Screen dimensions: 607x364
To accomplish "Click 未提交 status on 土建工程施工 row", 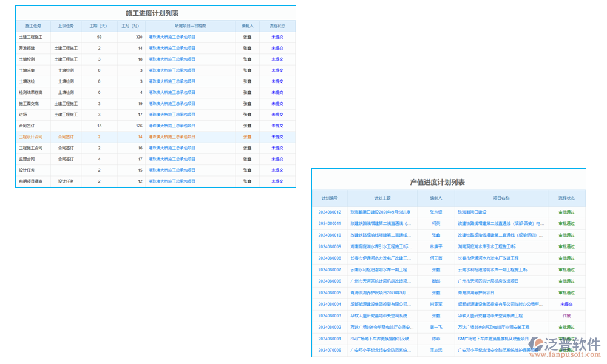I will pyautogui.click(x=278, y=36).
